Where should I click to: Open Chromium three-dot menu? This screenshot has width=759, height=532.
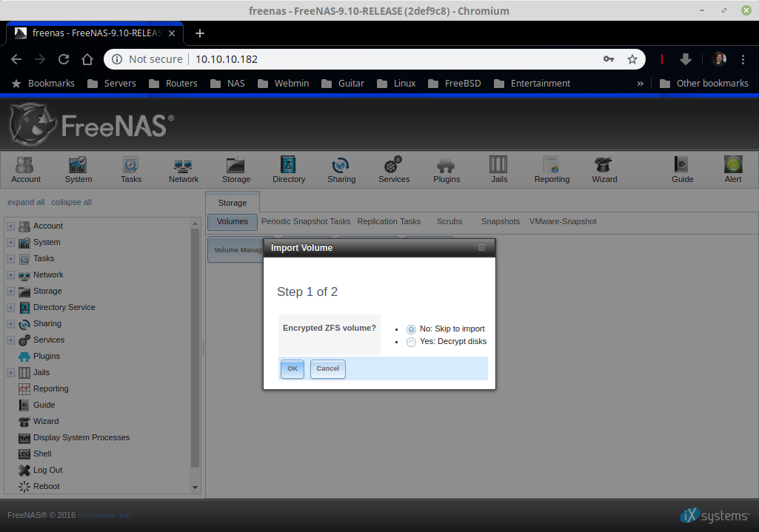(743, 59)
